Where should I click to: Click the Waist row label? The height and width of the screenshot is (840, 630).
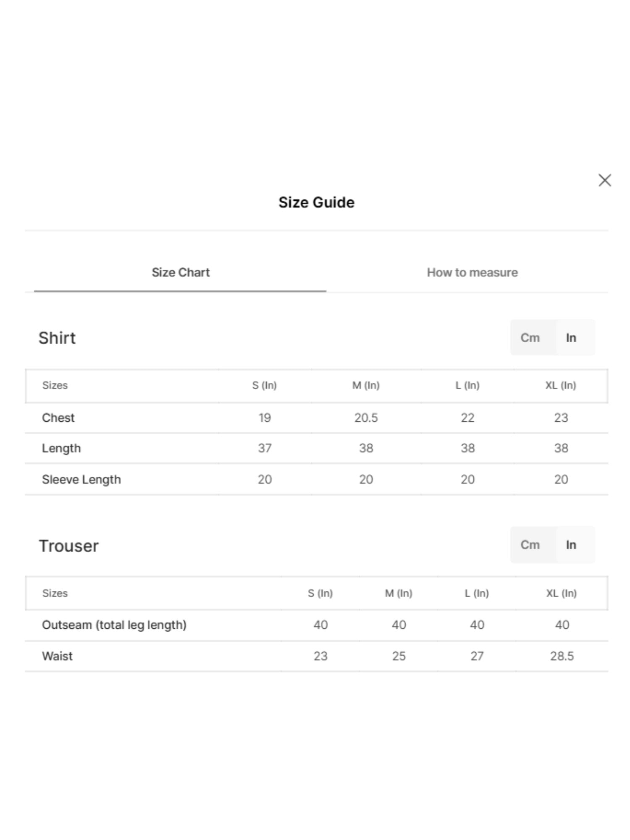pos(58,656)
